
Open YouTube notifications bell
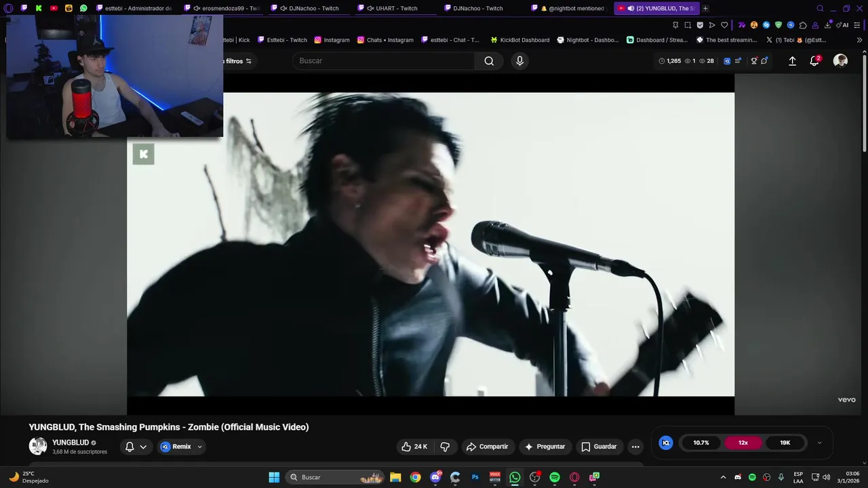(x=814, y=61)
